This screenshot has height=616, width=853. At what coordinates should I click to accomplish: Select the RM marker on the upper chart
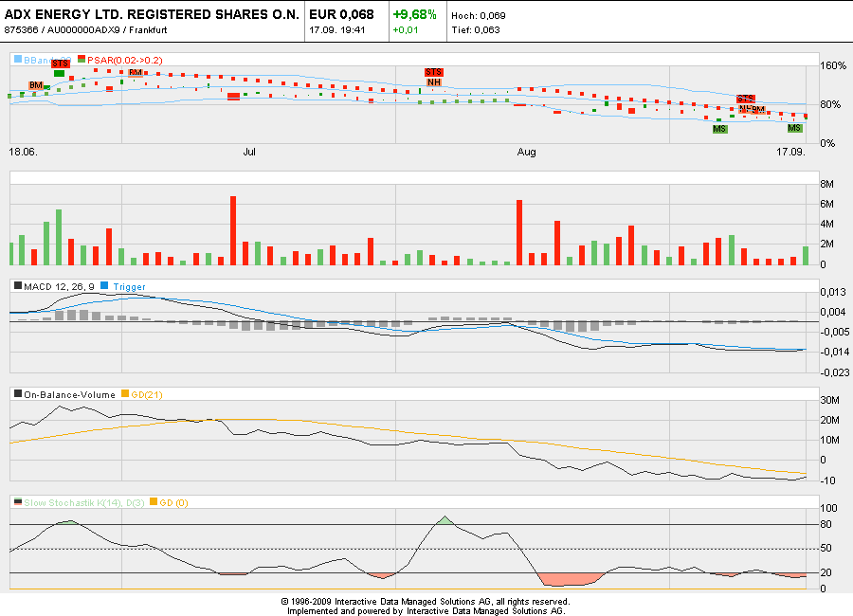pyautogui.click(x=136, y=72)
